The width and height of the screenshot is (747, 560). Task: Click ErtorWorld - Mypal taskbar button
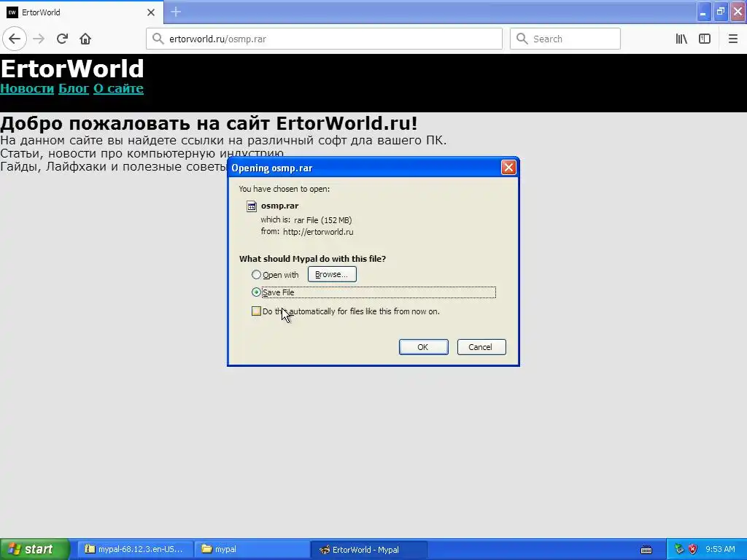368,549
